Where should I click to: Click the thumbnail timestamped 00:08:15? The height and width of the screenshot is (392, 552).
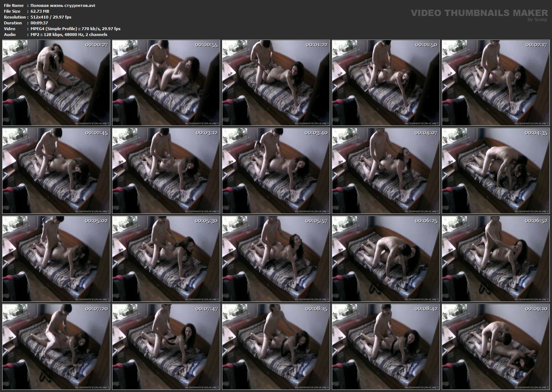coord(276,347)
